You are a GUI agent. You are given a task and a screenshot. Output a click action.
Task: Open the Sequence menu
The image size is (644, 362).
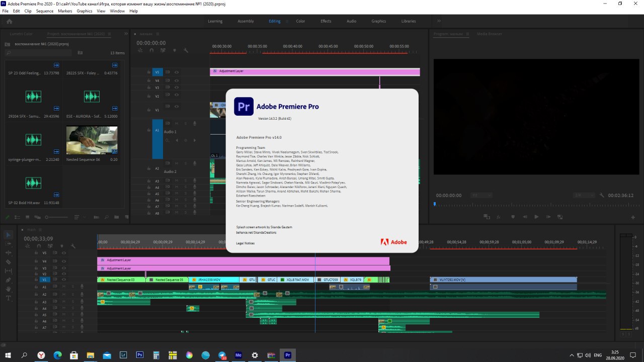(x=45, y=11)
